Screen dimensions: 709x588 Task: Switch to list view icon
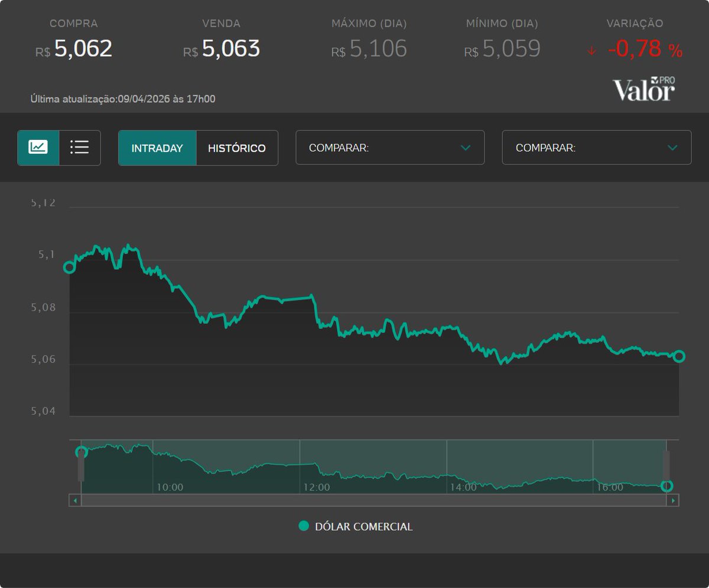[80, 148]
